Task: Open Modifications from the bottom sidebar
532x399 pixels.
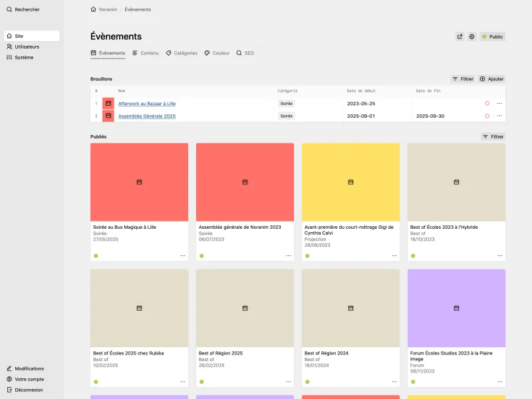Action: 29,368
